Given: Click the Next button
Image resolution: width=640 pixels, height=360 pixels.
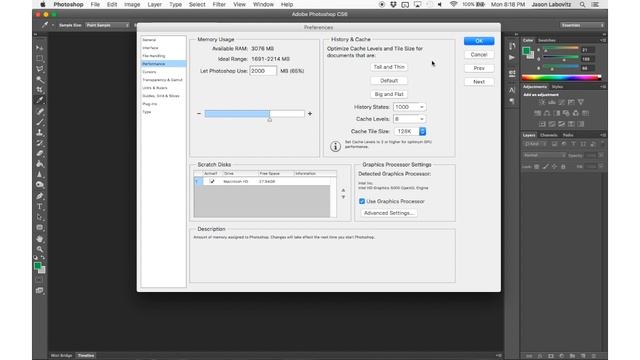Looking at the screenshot, I should coord(479,82).
